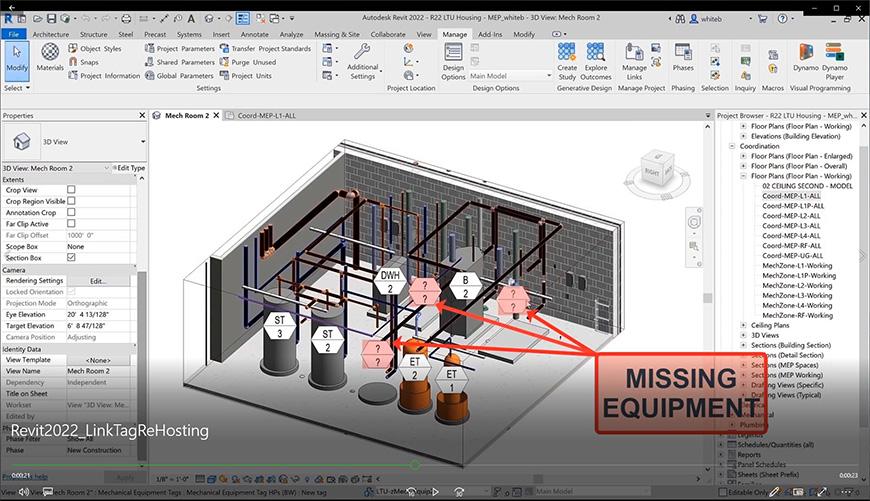Open the Select panel dropdown
870x501 pixels.
17,88
